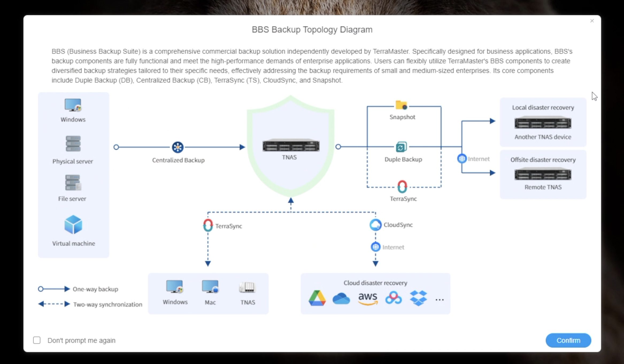
Task: Click the Physical server icon
Action: [x=73, y=144]
